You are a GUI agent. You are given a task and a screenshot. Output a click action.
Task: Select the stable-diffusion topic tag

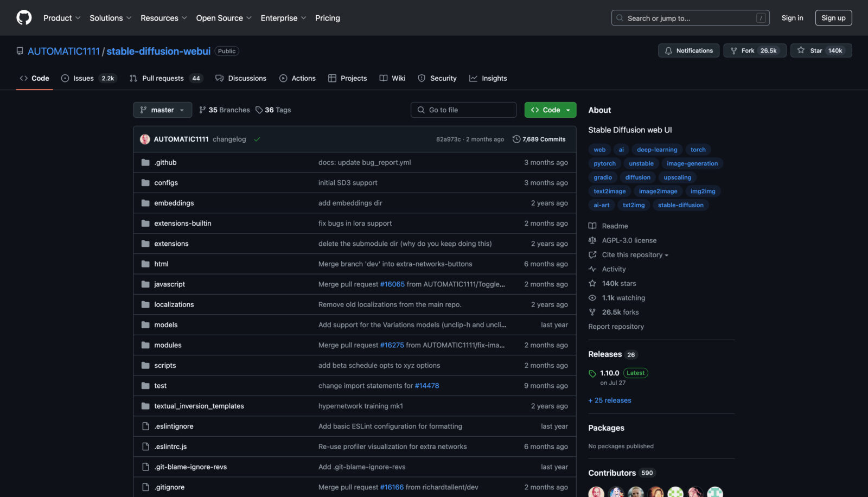point(680,205)
